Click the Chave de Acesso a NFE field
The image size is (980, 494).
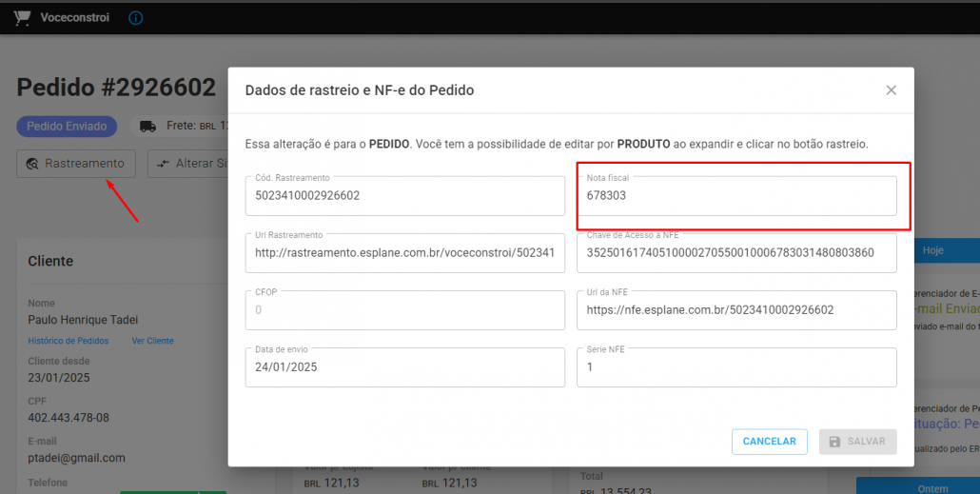point(736,253)
